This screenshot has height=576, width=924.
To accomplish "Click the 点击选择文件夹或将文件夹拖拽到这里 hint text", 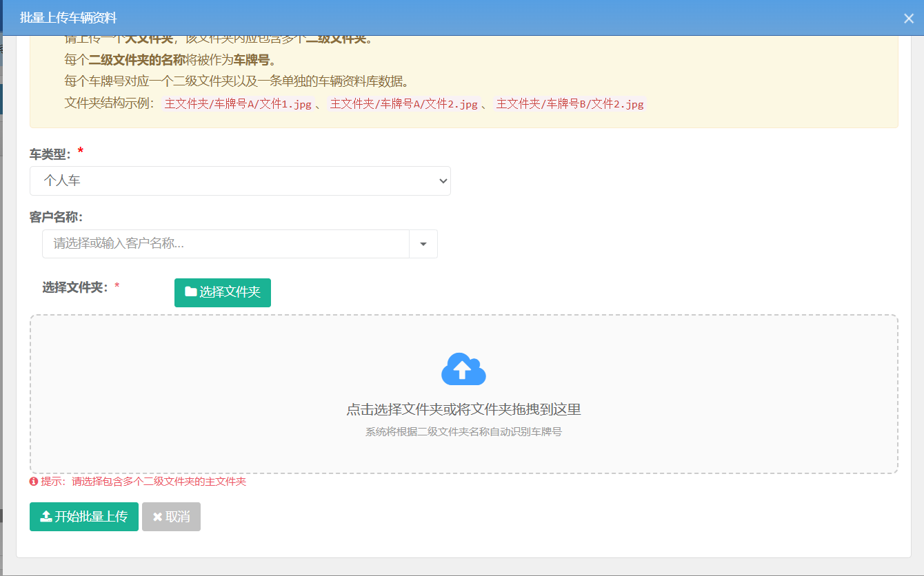I will click(x=463, y=409).
